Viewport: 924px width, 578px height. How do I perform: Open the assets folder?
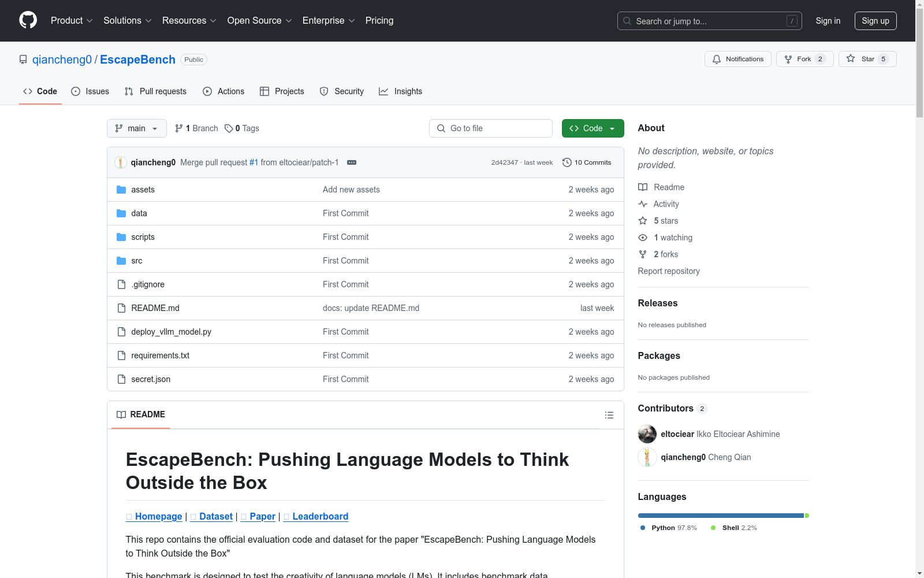tap(143, 190)
